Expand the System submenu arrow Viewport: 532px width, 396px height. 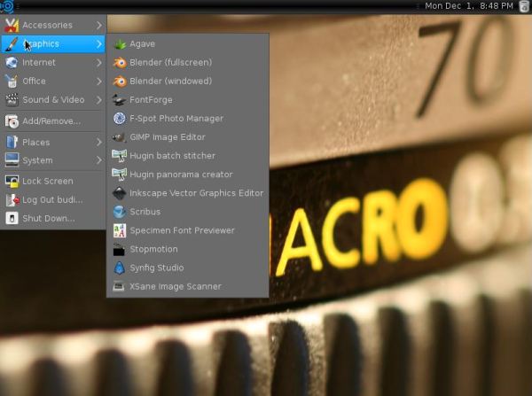point(98,160)
